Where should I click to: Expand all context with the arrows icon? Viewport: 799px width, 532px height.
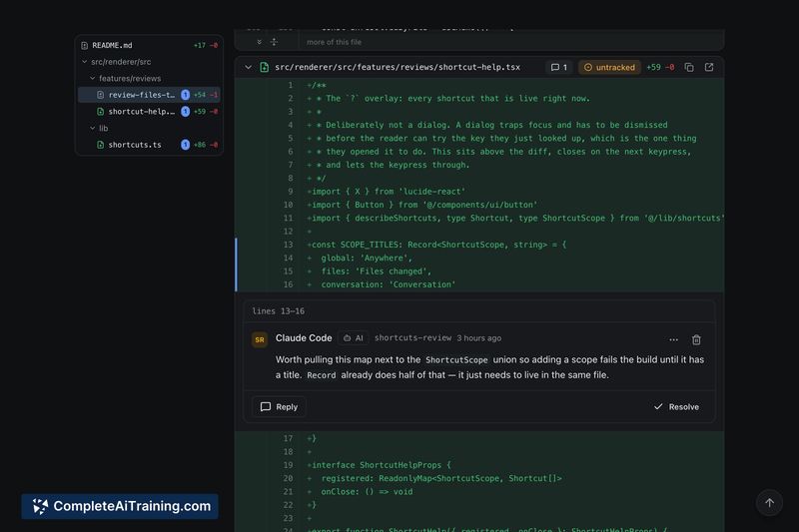(x=274, y=42)
